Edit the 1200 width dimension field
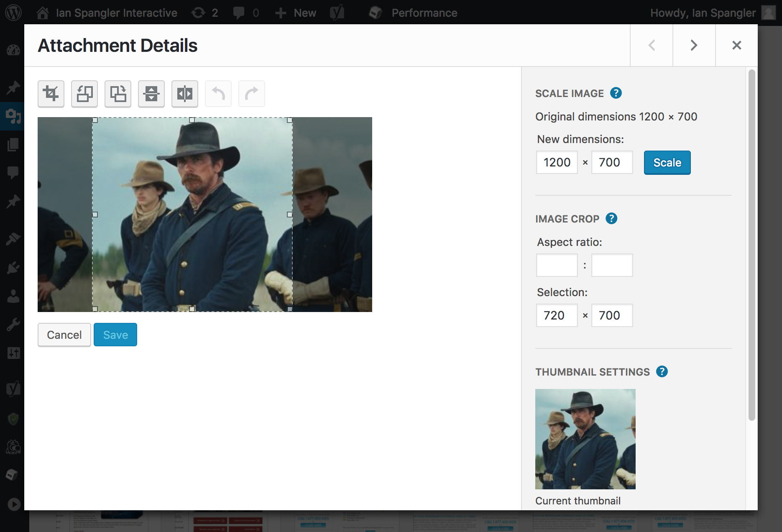Image resolution: width=782 pixels, height=532 pixels. pyautogui.click(x=557, y=162)
